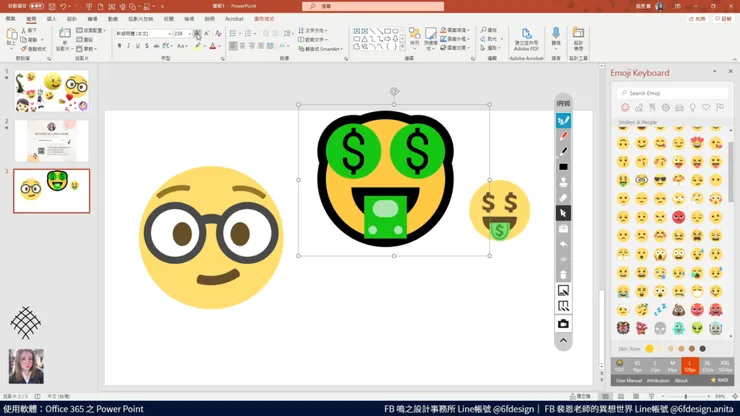740x416 pixels.
Task: Select the Smileys & People category icon
Action: [x=625, y=108]
